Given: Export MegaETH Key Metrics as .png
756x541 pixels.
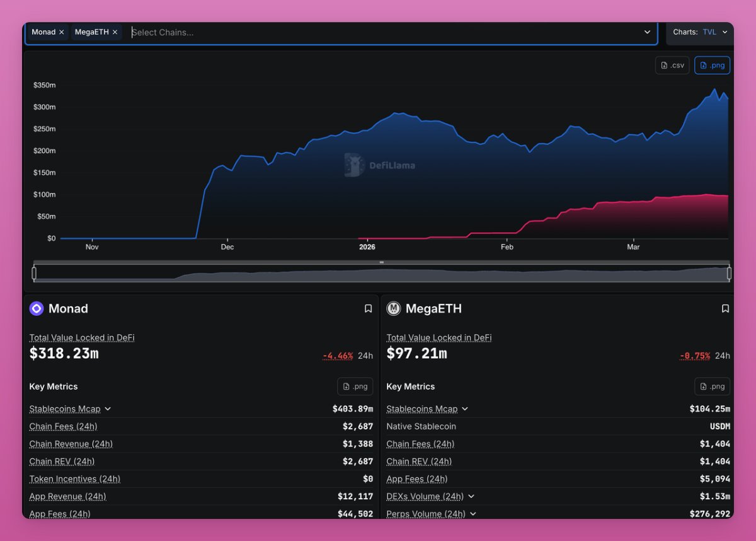Looking at the screenshot, I should (712, 387).
